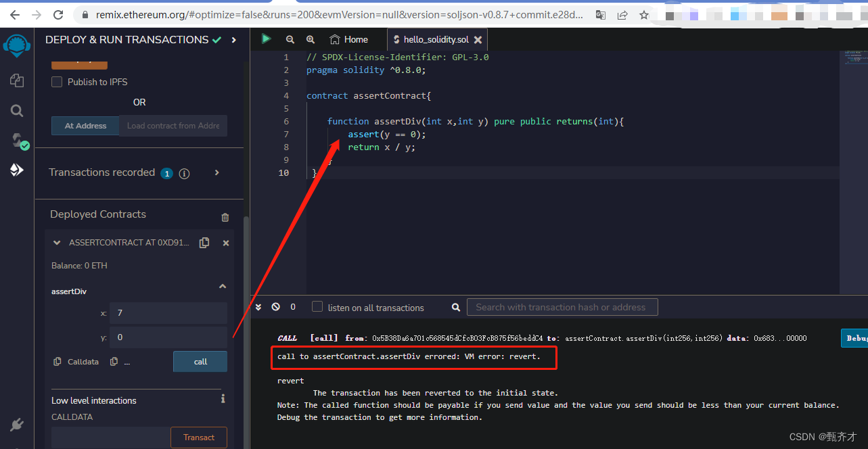Click line 7 assert statement in editor
Image resolution: width=868 pixels, height=449 pixels.
tap(387, 134)
